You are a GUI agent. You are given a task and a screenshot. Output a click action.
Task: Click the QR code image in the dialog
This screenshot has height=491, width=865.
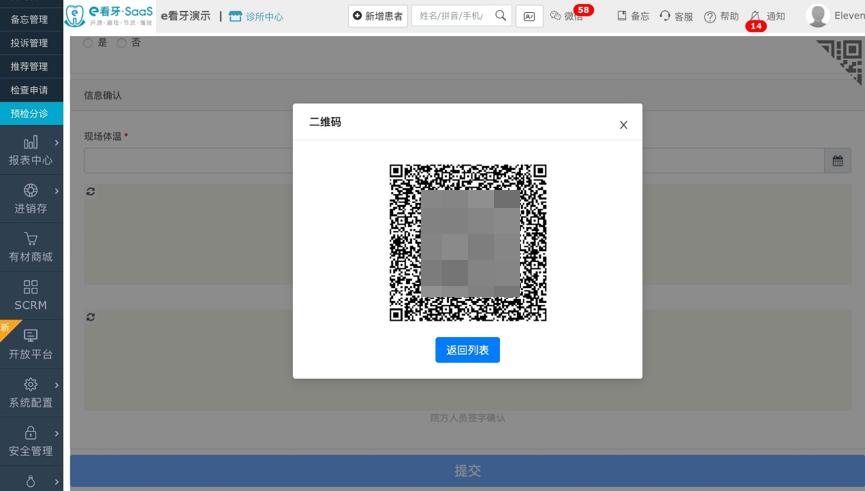[x=468, y=242]
